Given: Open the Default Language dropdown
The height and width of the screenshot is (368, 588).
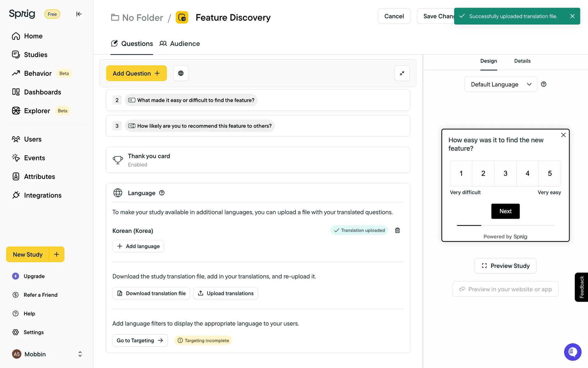Looking at the screenshot, I should click(501, 84).
